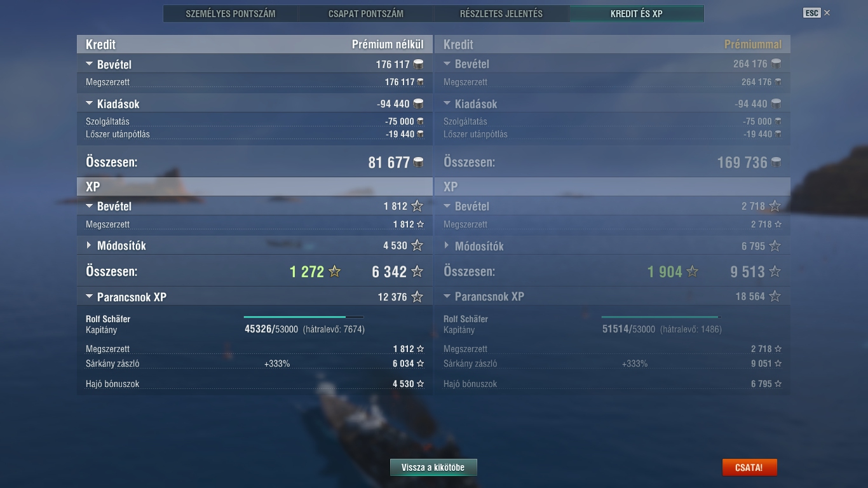
Task: Click the X icon next to ESC
Action: pos(827,13)
